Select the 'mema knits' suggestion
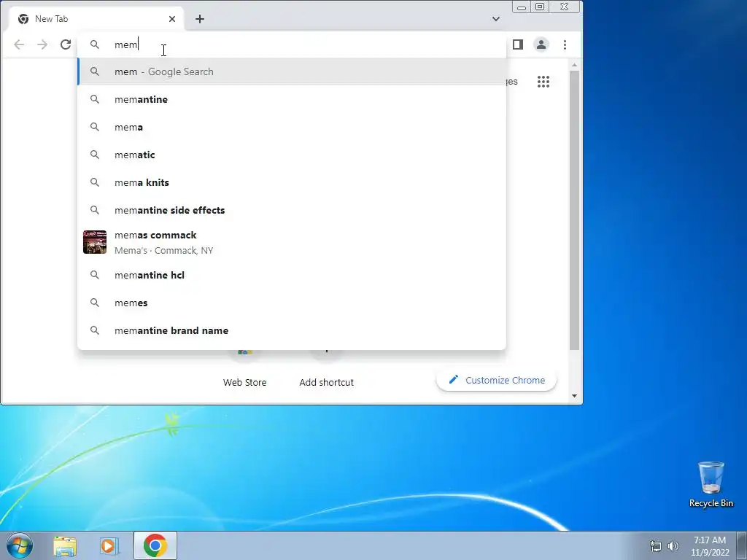The height and width of the screenshot is (560, 747). pyautogui.click(x=292, y=182)
